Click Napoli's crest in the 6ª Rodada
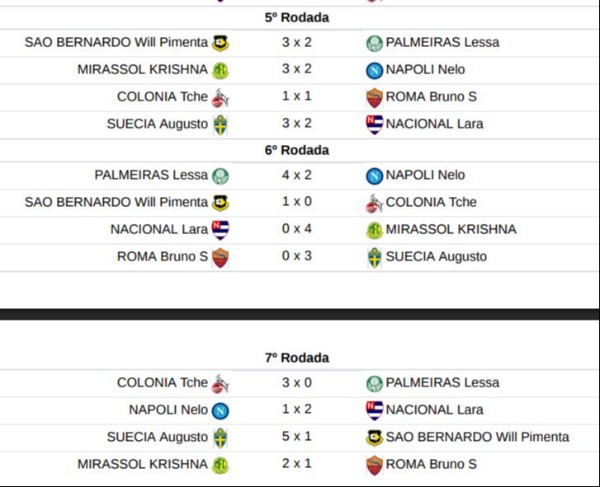 click(x=374, y=175)
